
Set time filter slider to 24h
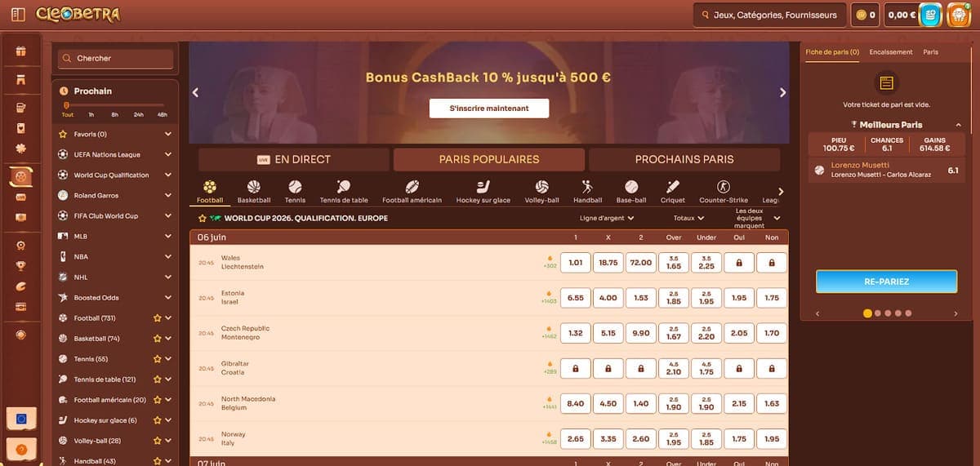[138, 115]
